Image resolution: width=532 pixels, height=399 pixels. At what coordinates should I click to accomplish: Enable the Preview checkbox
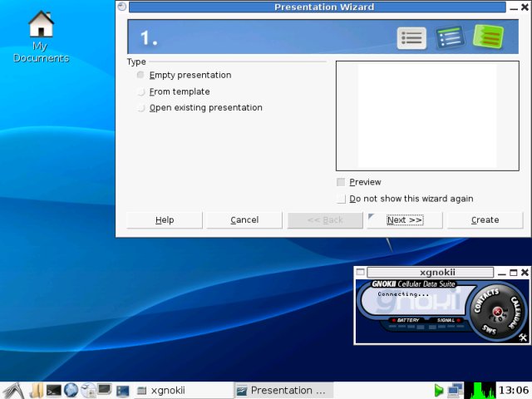pyautogui.click(x=341, y=183)
